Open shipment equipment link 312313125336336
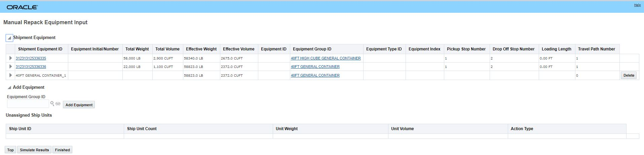The height and width of the screenshot is (155, 644). click(x=31, y=67)
